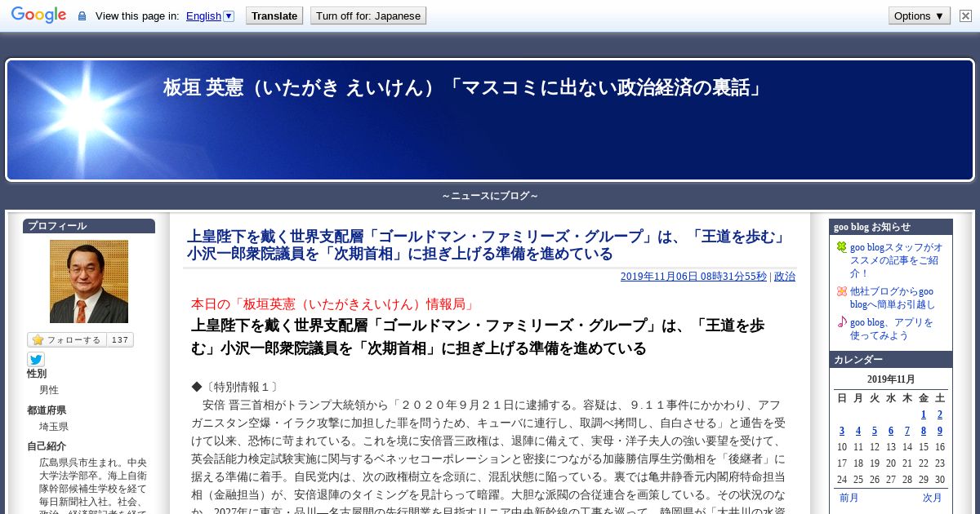
Task: Click the pink music note icon
Action: (x=842, y=321)
